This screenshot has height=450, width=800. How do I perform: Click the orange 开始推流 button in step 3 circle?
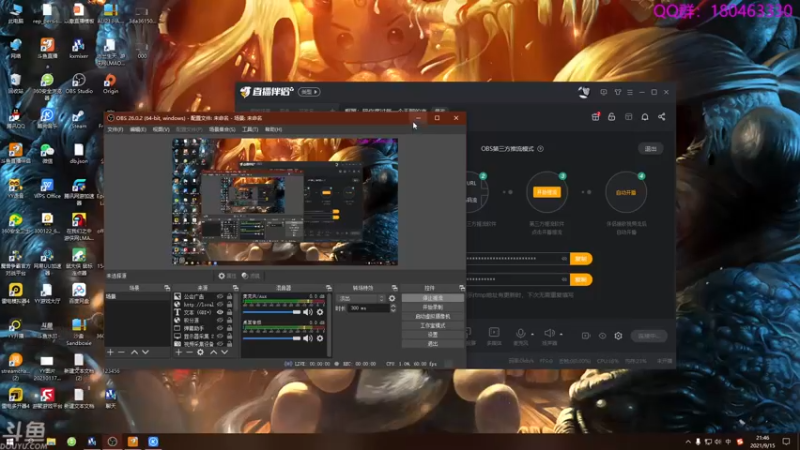click(547, 192)
